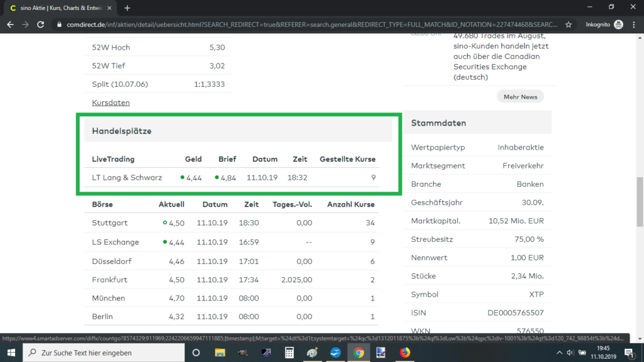Click the Marktkapital. value 10,52 Mio. EUR
The width and height of the screenshot is (644, 362).
[516, 221]
